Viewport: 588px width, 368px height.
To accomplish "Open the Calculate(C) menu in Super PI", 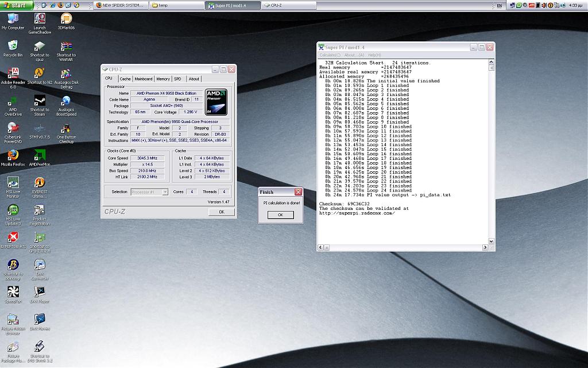I will click(330, 55).
